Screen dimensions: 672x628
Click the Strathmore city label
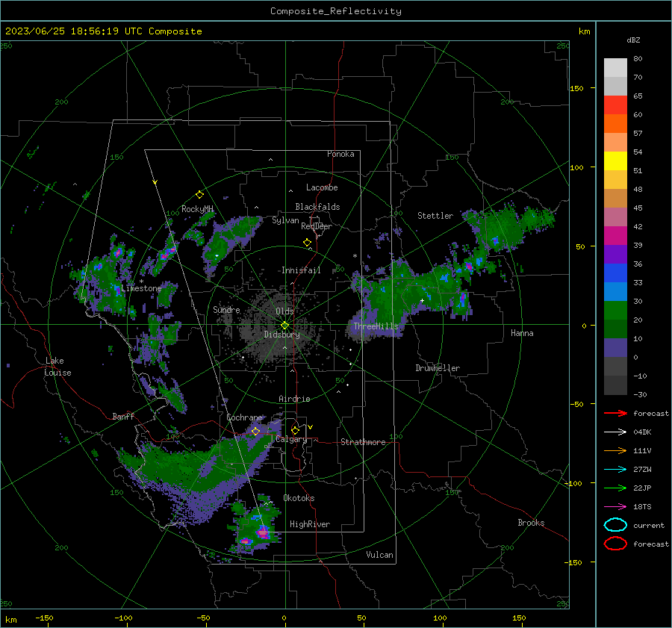(x=363, y=442)
